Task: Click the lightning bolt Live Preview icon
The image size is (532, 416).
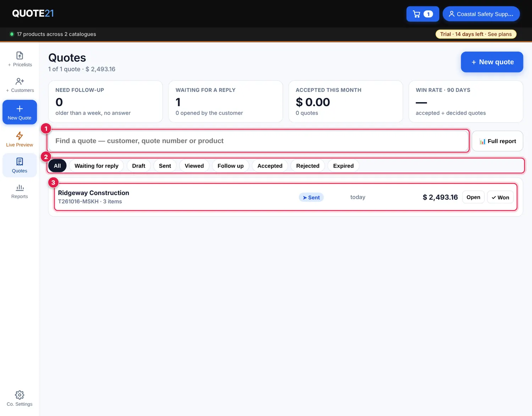Action: pyautogui.click(x=20, y=136)
